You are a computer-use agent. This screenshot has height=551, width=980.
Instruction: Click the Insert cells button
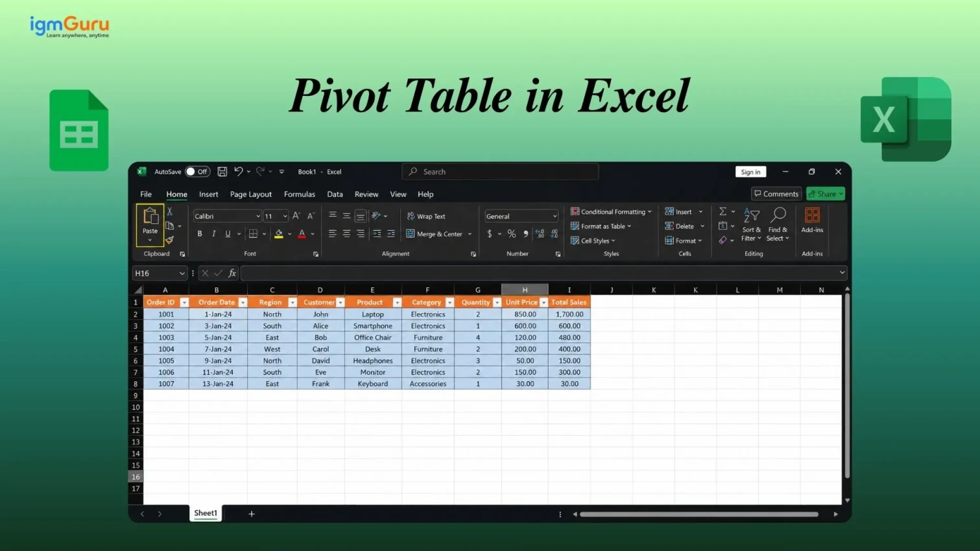click(678, 212)
